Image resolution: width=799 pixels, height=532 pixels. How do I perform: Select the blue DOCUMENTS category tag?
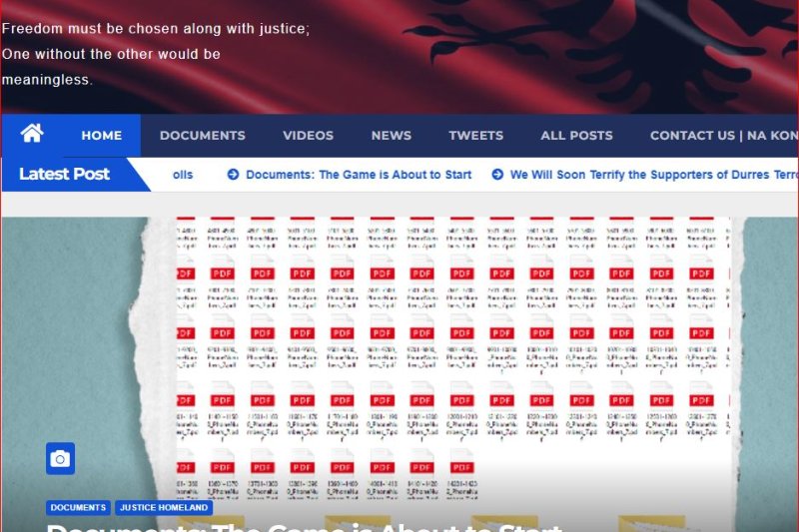78,508
